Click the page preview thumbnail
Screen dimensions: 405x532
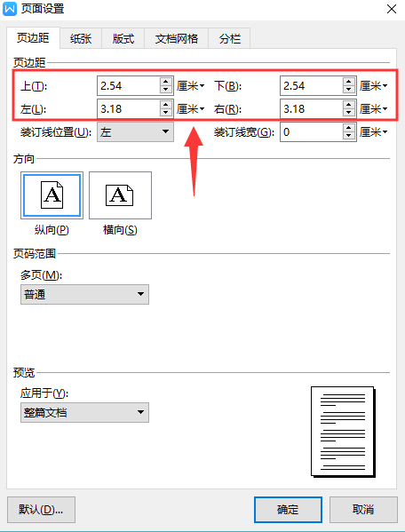343,432
